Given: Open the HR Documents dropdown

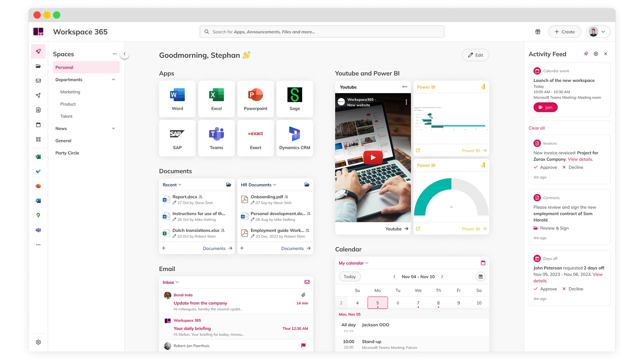Looking at the screenshot, I should pyautogui.click(x=259, y=185).
